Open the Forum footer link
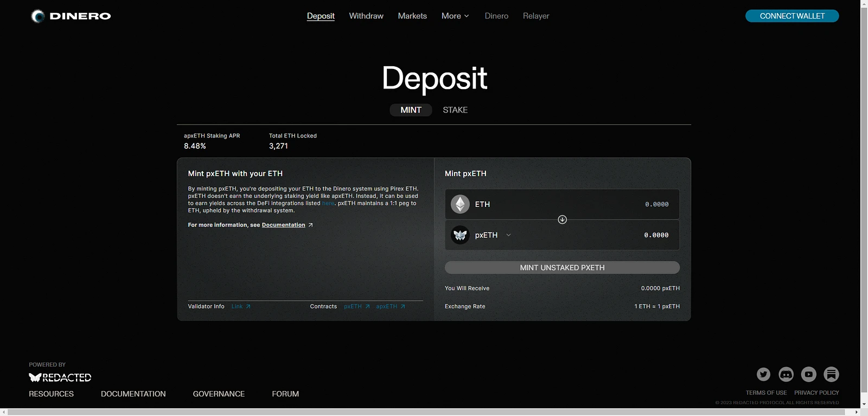 (285, 394)
